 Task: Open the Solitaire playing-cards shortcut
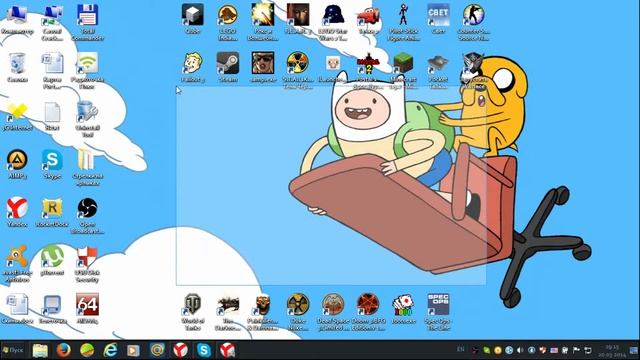403,309
